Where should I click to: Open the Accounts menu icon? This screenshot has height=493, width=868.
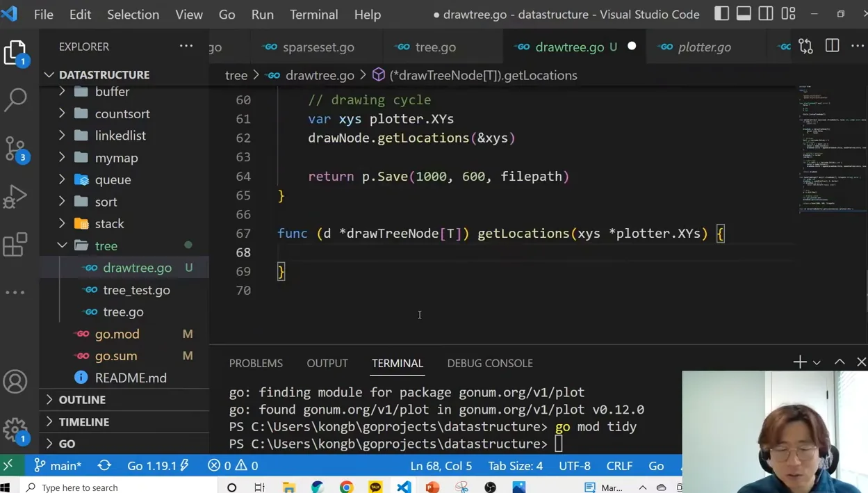click(15, 382)
